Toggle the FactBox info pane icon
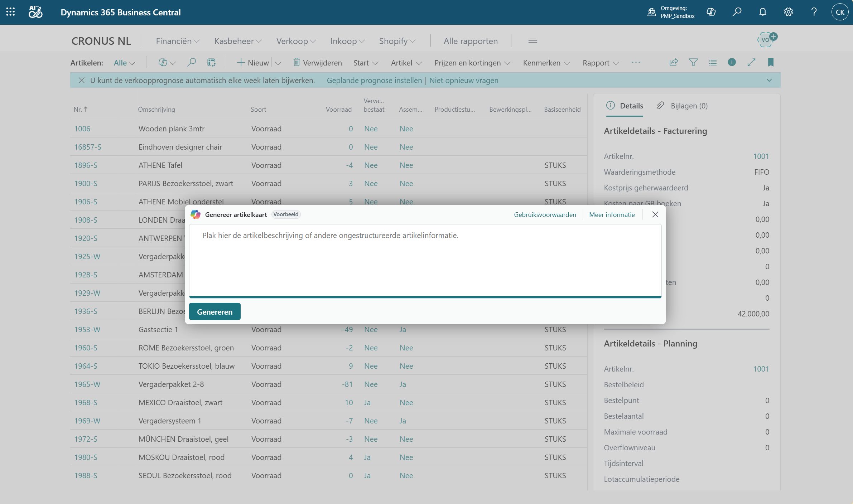This screenshot has height=504, width=853. click(x=732, y=62)
